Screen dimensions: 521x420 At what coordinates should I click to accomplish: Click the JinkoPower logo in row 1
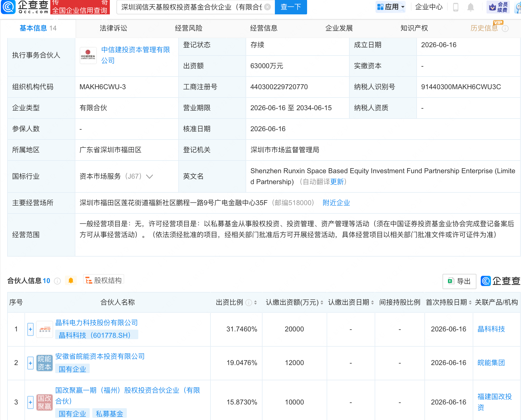point(45,329)
